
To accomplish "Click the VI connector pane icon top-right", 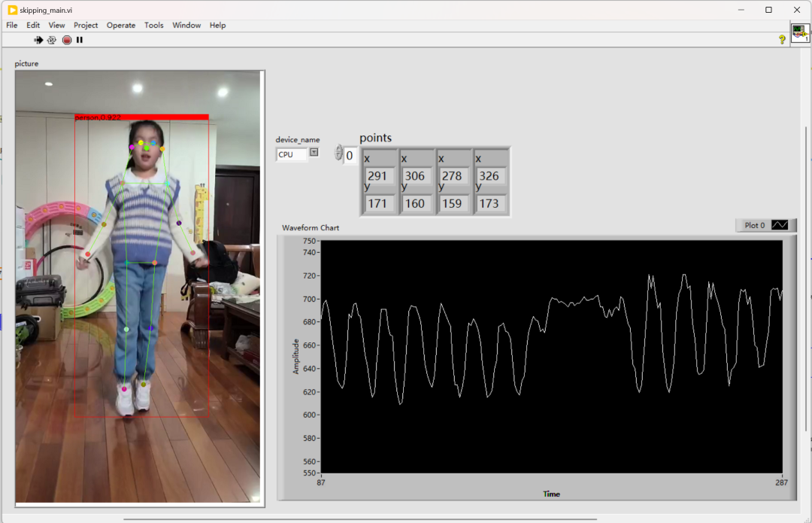I will [800, 34].
